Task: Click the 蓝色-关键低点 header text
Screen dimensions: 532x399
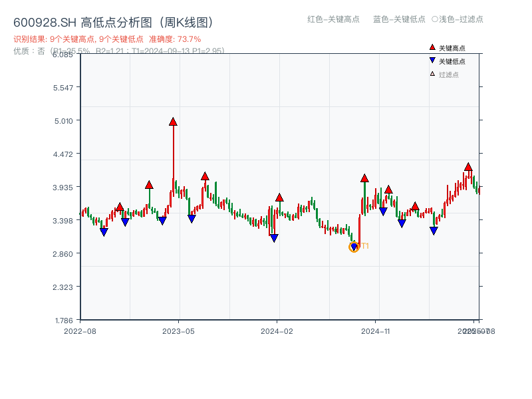Action: click(399, 19)
